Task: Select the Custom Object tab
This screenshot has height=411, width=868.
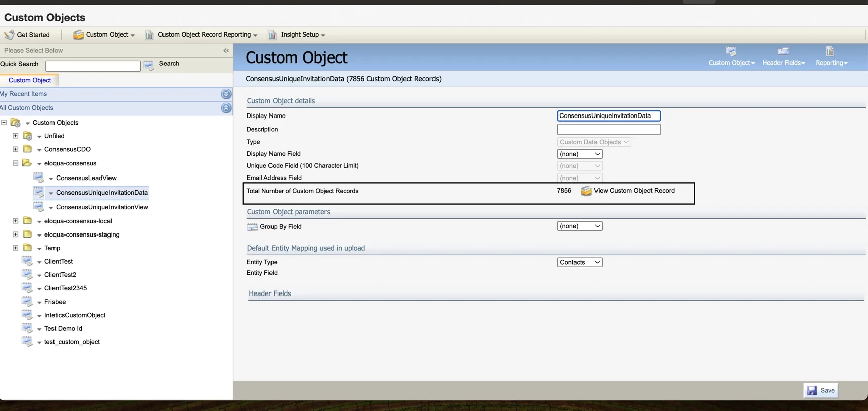Action: click(30, 80)
